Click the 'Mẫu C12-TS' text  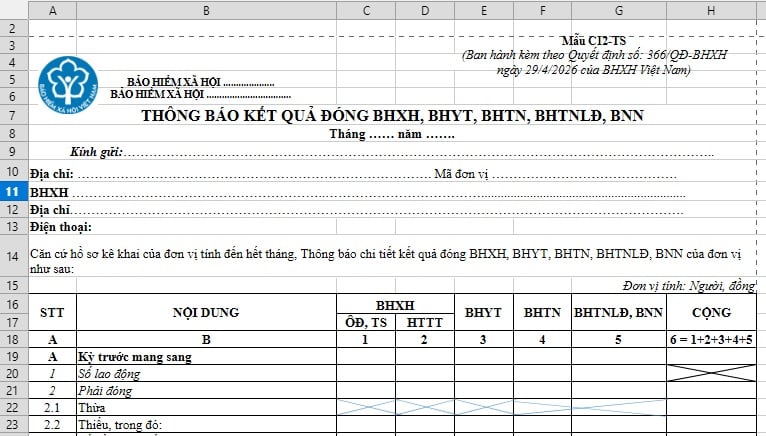point(594,41)
